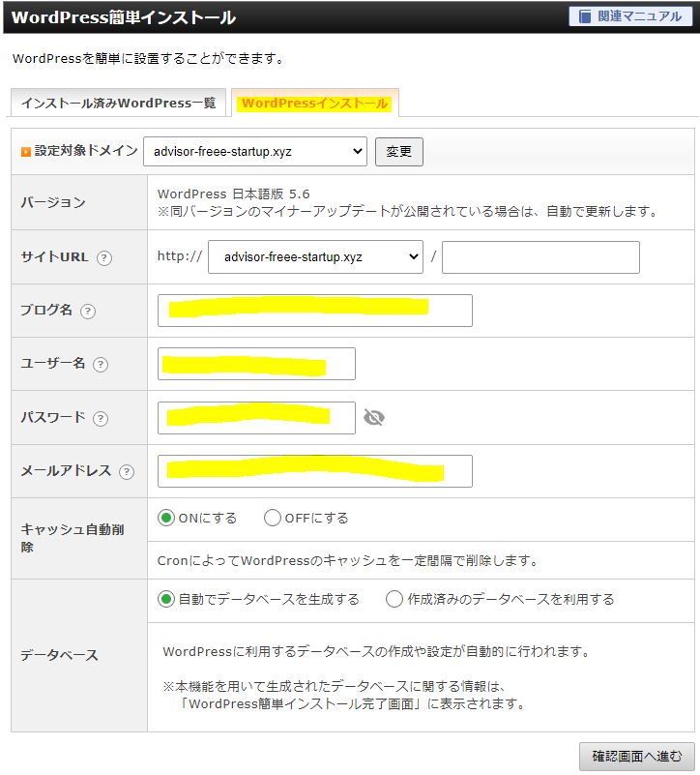The width and height of the screenshot is (700, 775).
Task: Select 作成済みのデータベースを利用する radio option
Action: [x=394, y=599]
